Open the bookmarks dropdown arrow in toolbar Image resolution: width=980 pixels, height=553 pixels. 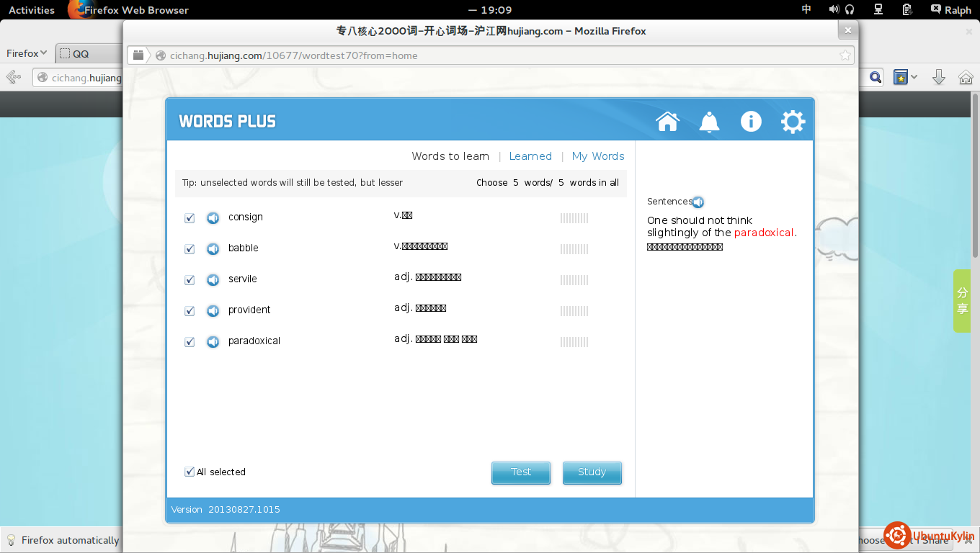pos(914,77)
